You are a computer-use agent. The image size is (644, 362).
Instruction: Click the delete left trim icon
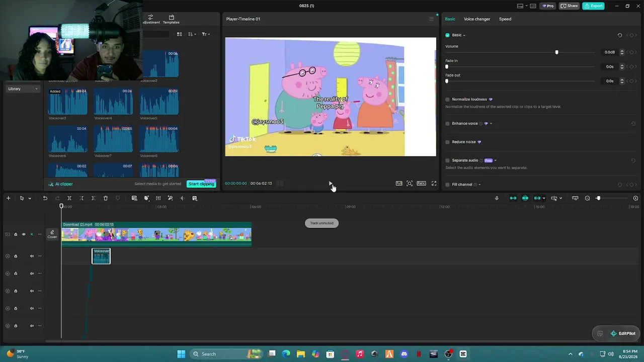coord(82,198)
